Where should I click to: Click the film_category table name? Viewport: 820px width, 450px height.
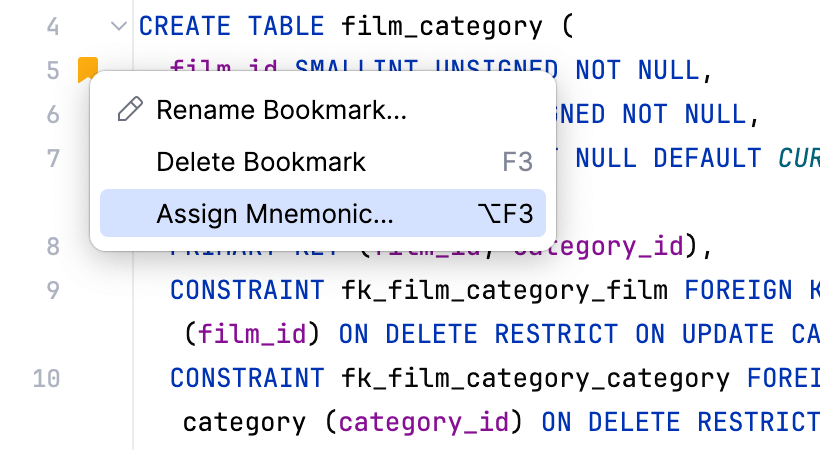pyautogui.click(x=441, y=26)
